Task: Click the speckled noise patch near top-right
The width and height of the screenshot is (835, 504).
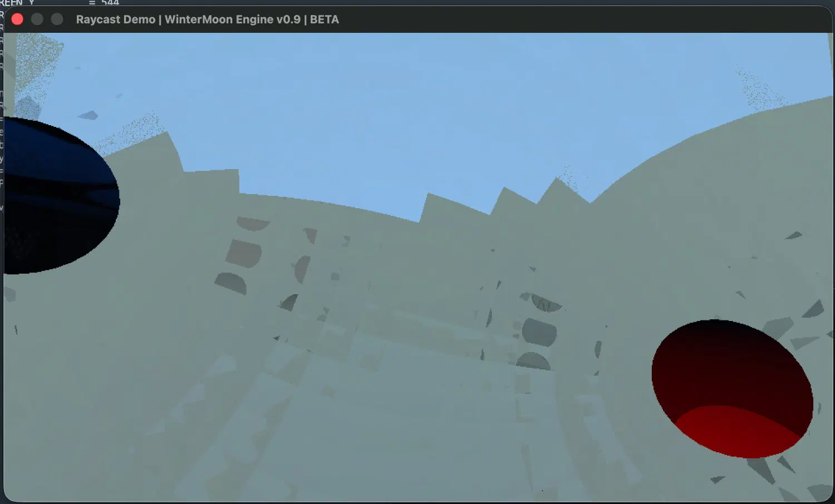Action: 760,89
